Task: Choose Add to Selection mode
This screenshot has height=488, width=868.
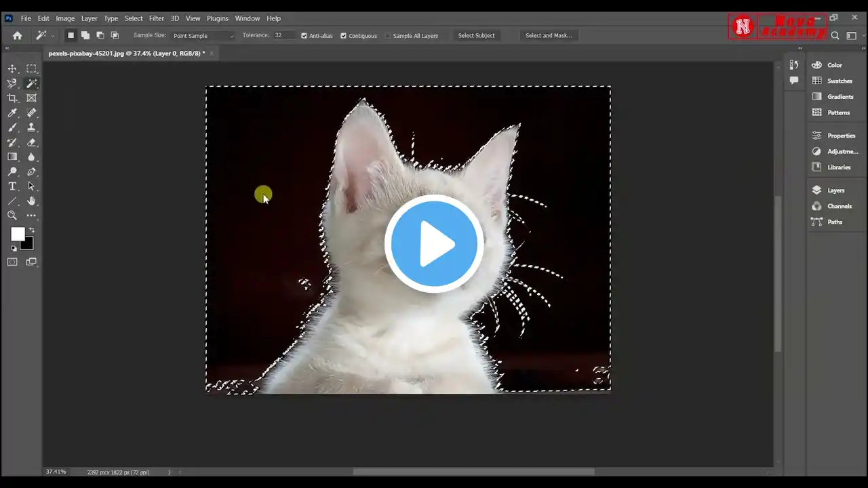Action: (x=85, y=35)
